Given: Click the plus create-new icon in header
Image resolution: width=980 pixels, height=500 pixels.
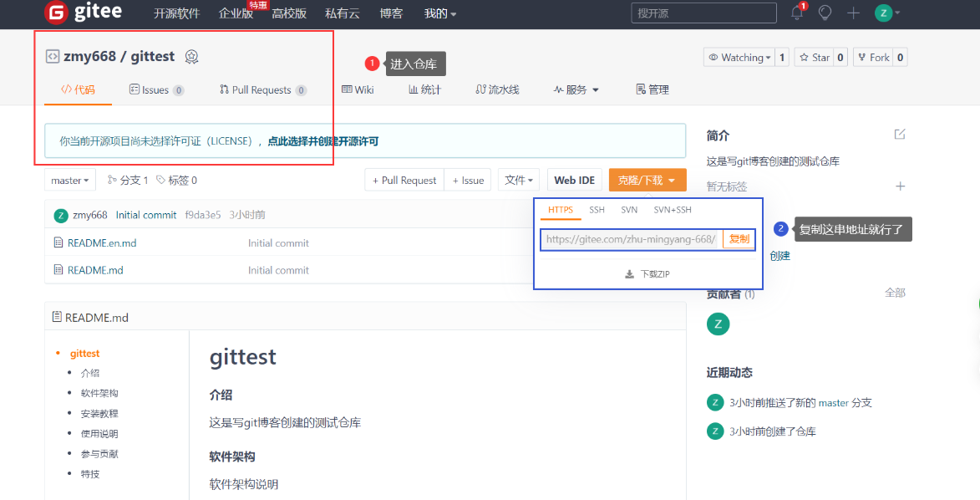Looking at the screenshot, I should pyautogui.click(x=853, y=13).
